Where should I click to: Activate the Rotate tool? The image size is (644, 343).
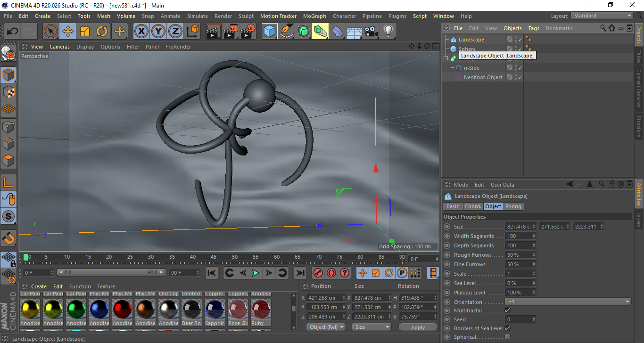tap(102, 32)
